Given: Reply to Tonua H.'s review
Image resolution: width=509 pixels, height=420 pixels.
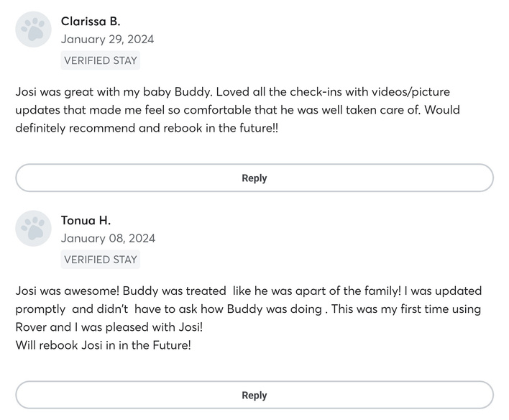Looking at the screenshot, I should click(254, 396).
